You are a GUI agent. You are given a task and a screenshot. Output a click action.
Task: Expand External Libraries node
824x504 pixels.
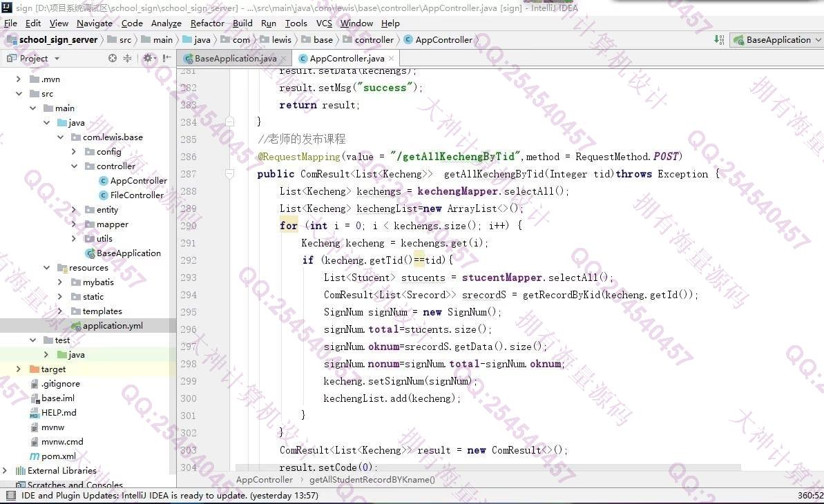(5, 470)
